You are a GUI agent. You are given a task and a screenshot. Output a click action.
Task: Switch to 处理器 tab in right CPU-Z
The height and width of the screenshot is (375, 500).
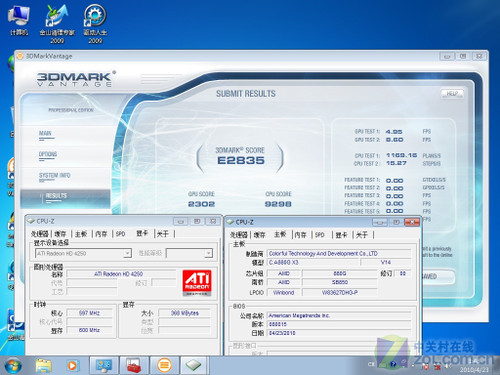238,235
